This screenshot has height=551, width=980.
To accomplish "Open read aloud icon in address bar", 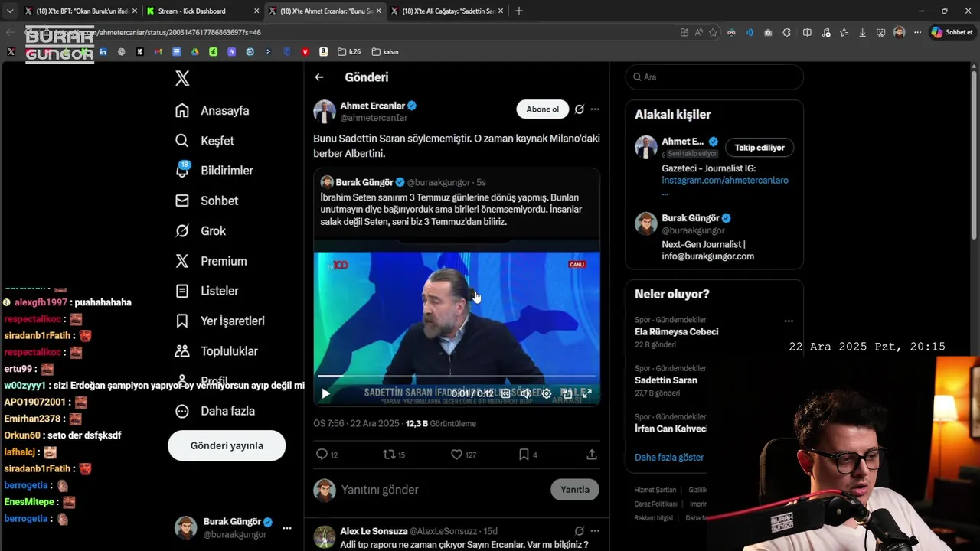I will point(698,33).
